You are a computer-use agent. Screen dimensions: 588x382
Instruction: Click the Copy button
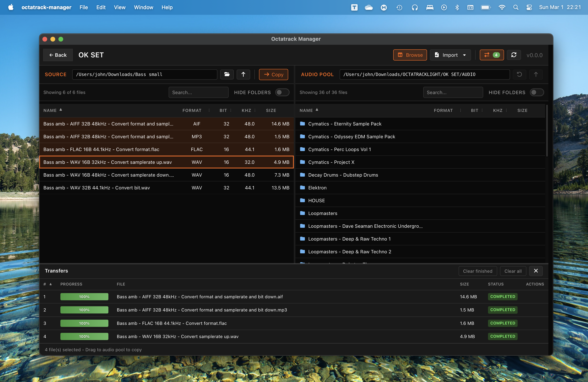tap(273, 74)
